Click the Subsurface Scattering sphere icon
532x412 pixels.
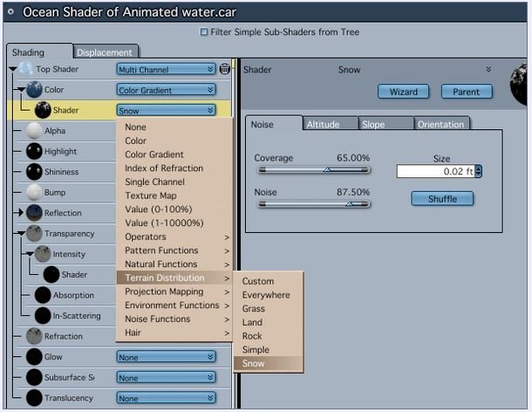tap(34, 377)
